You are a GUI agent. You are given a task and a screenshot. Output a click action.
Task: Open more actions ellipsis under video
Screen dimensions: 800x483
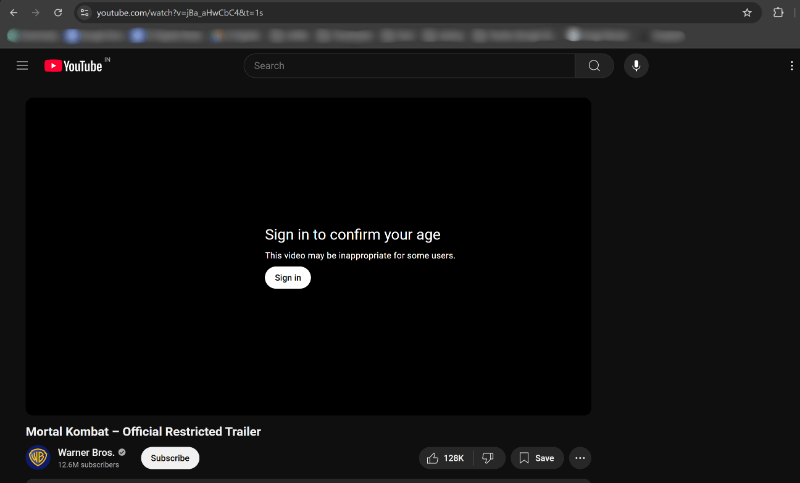tap(580, 458)
